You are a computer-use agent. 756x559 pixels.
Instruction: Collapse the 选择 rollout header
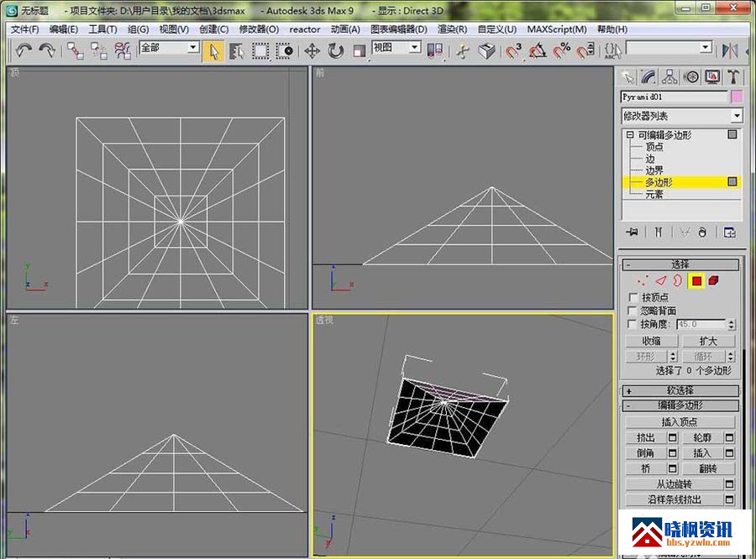tap(680, 264)
